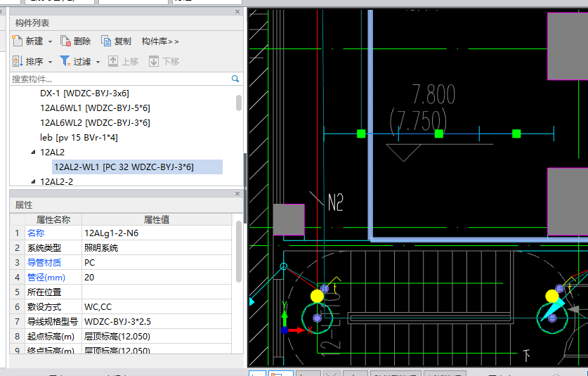Viewport: 588px width, 376px height.
Task: Click the red X-axis arrow of UCS icon
Action: coord(298,330)
